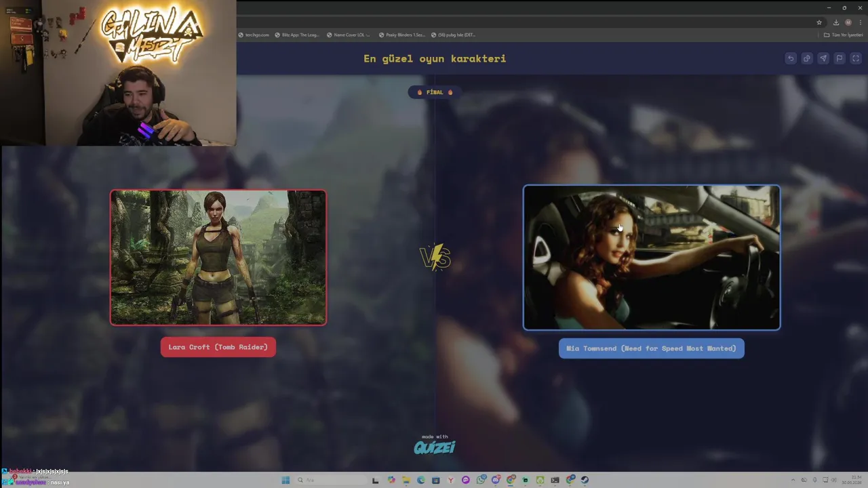Click the report flag icon
This screenshot has width=868, height=488.
coord(840,58)
